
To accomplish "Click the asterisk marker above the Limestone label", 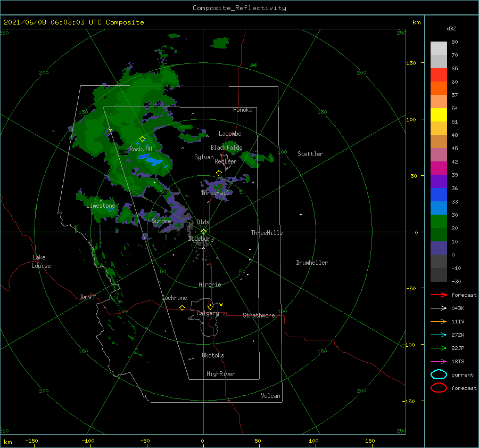I will click(101, 201).
